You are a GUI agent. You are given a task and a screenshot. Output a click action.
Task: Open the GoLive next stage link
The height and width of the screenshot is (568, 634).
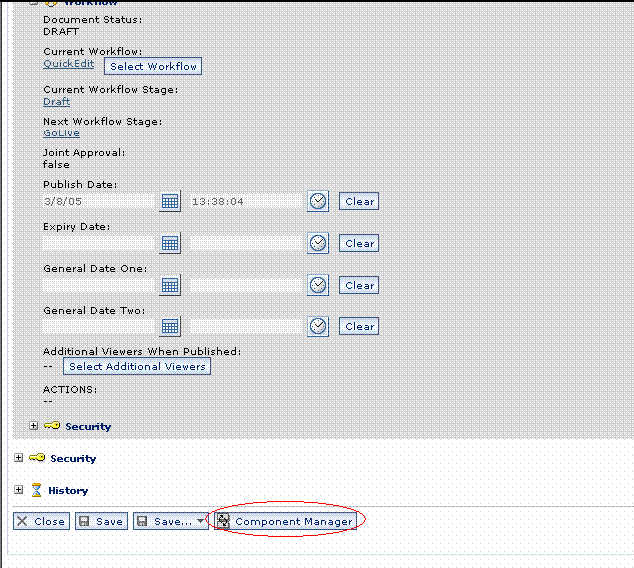pyautogui.click(x=61, y=133)
